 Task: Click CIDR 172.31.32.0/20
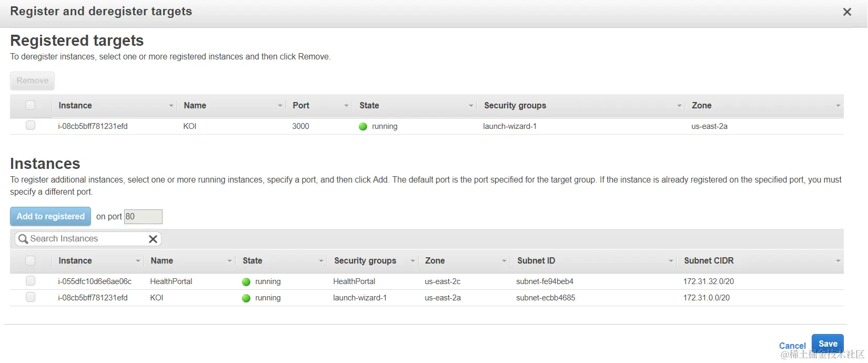coord(709,281)
